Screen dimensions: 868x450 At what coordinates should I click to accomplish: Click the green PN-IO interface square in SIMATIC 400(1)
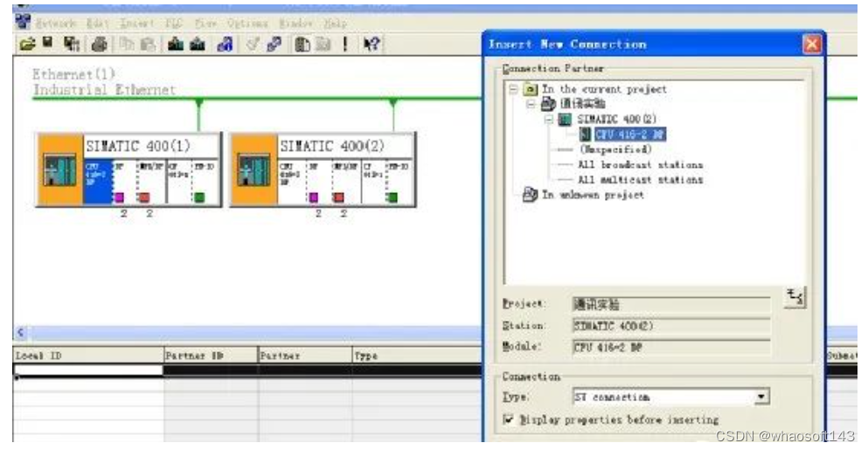click(x=199, y=197)
